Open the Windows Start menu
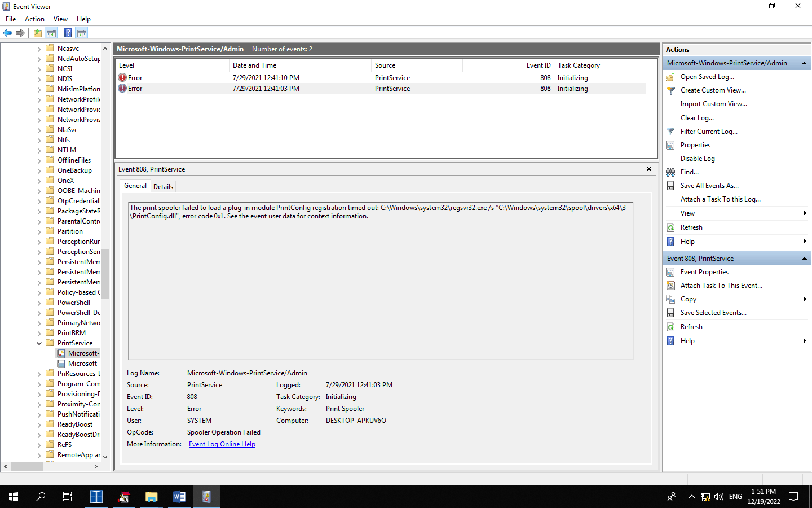 [14, 497]
